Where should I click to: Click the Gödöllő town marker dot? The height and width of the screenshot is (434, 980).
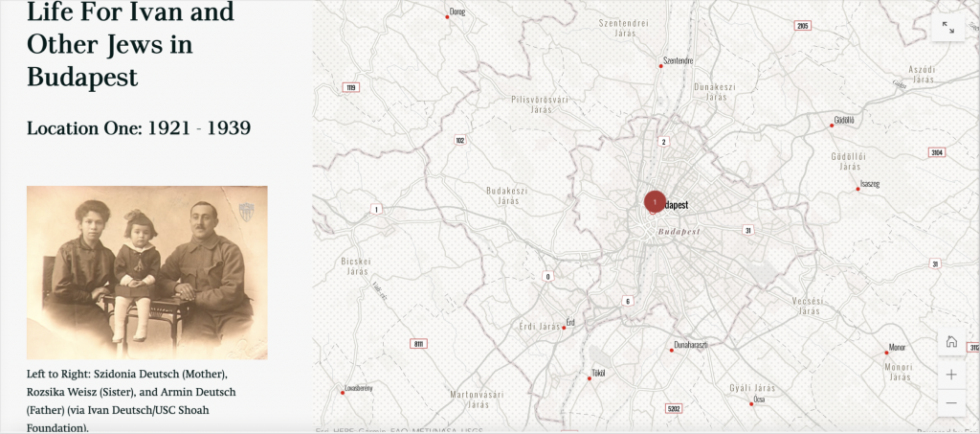[832, 125]
